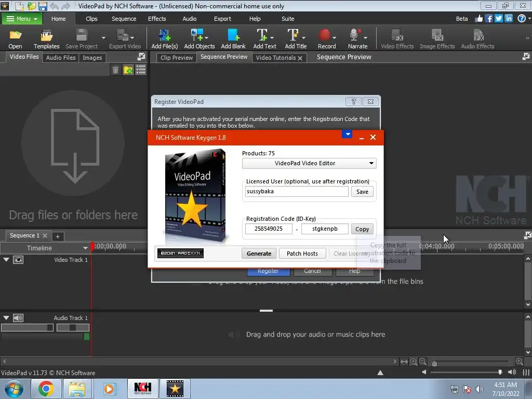The height and width of the screenshot is (399, 532).
Task: Collapse the Video Track 1 triangle
Action: (x=6, y=260)
